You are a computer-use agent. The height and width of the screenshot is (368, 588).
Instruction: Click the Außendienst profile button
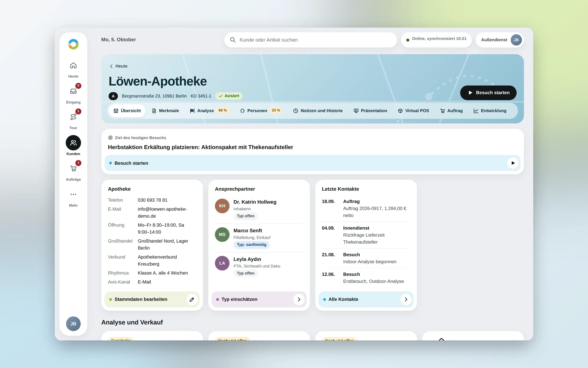pos(500,40)
